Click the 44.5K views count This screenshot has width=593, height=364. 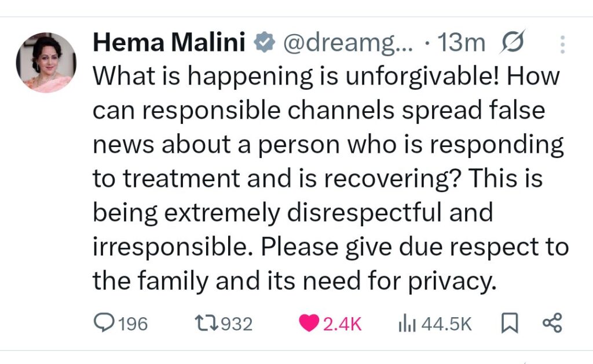(446, 323)
